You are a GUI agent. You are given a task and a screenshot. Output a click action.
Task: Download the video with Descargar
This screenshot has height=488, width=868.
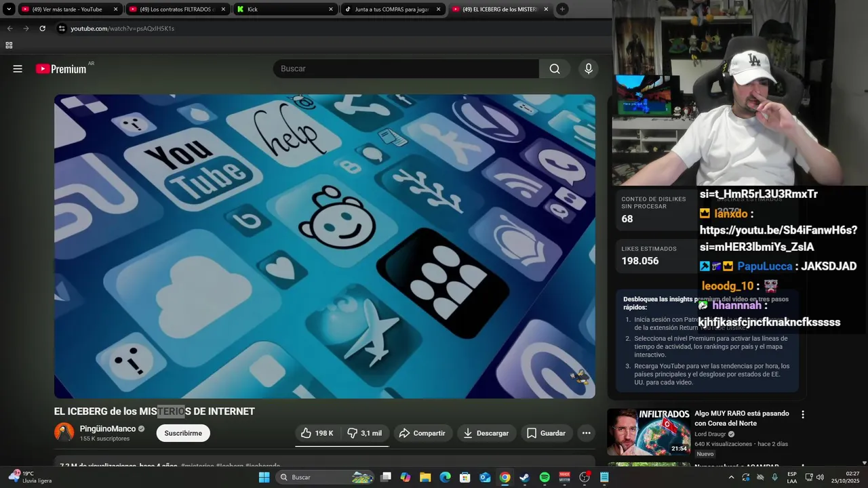[x=486, y=433]
